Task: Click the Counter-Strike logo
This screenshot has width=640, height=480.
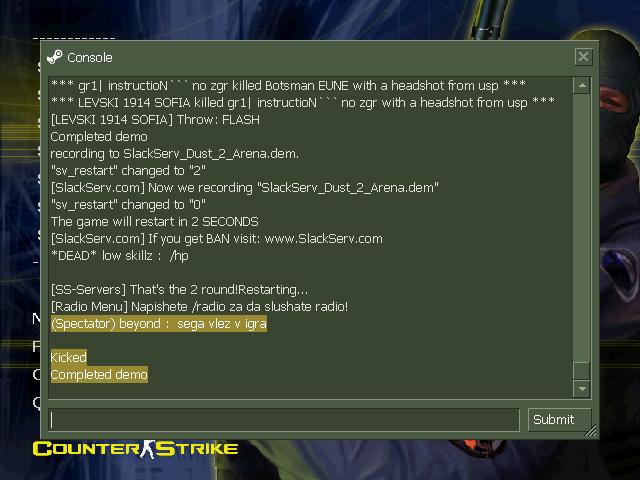Action: (136, 449)
